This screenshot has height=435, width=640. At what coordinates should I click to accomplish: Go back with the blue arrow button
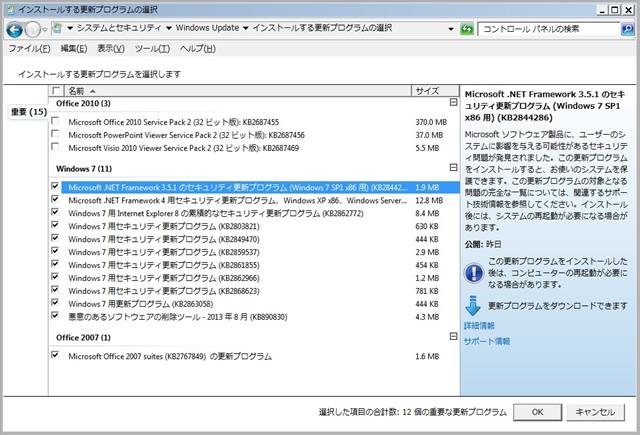[14, 29]
